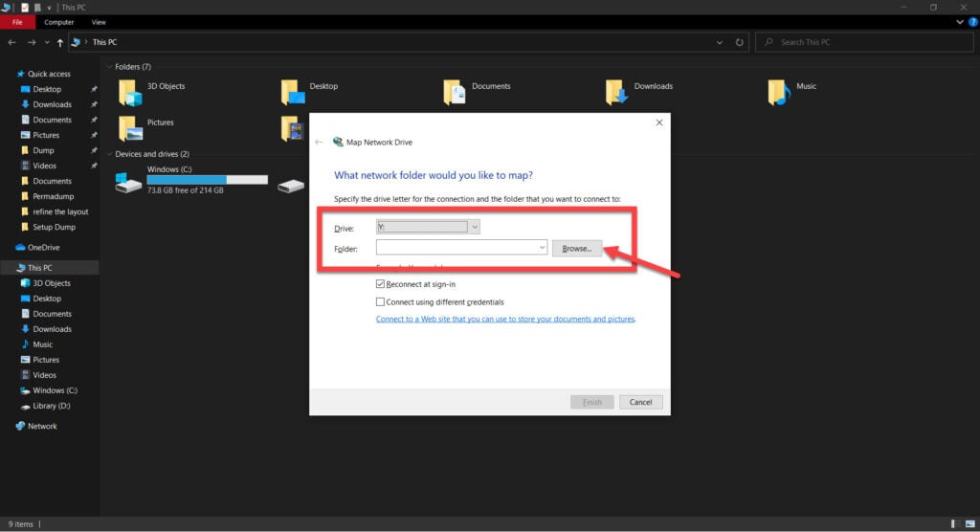Open pinned Desktop in Quick access
Screen dimensions: 980x532
pos(47,89)
